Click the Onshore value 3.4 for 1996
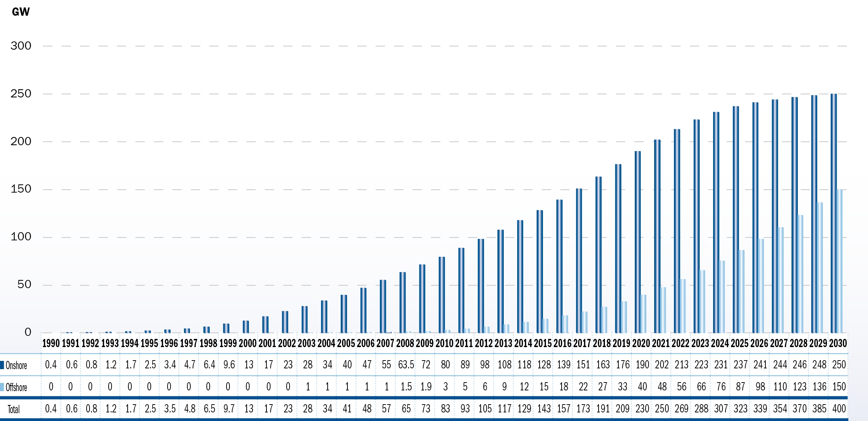The height and width of the screenshot is (421, 868). click(170, 365)
